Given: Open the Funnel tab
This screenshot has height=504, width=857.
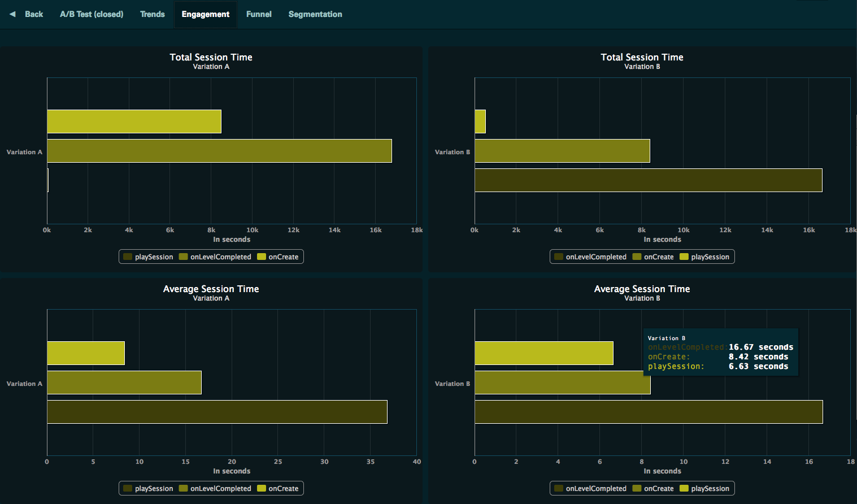Looking at the screenshot, I should pos(259,14).
